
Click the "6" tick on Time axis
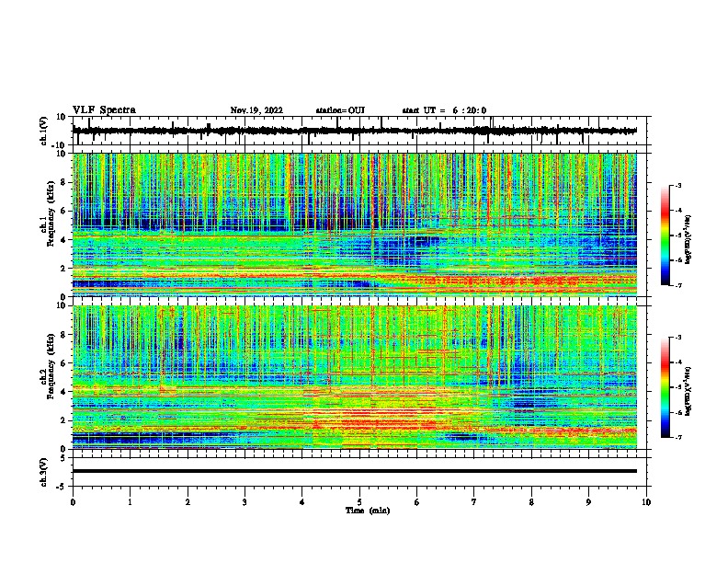(417, 502)
